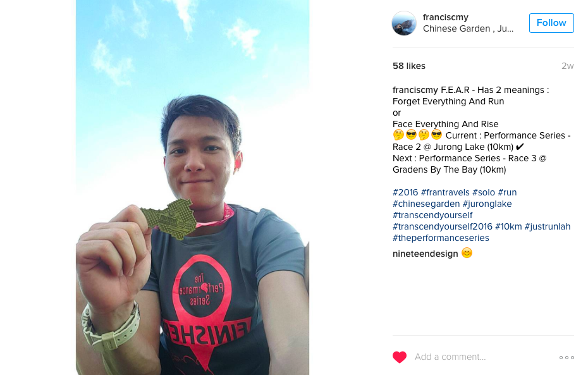Click the red heart like icon
Screen dimensions: 588x375
[400, 357]
